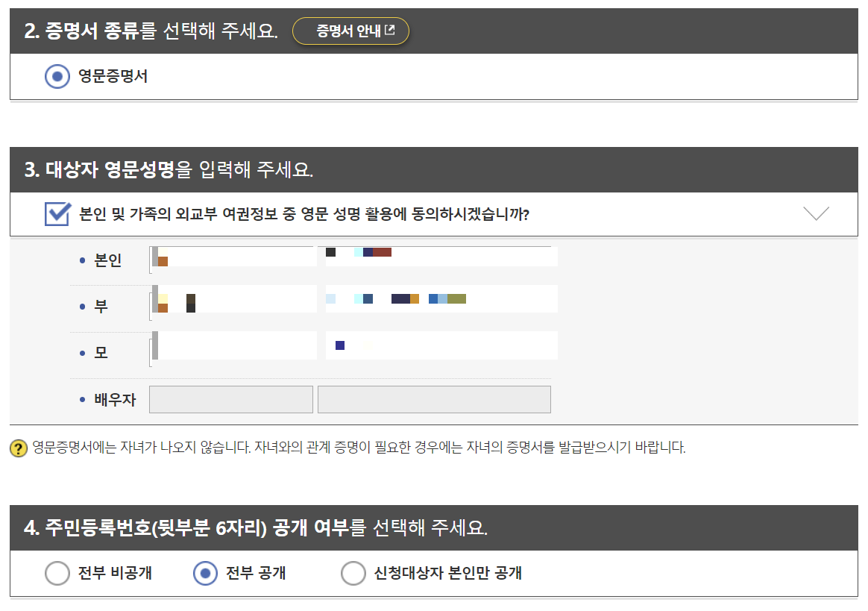
Task: Collapse the consent section using the chevron
Action: 814,213
